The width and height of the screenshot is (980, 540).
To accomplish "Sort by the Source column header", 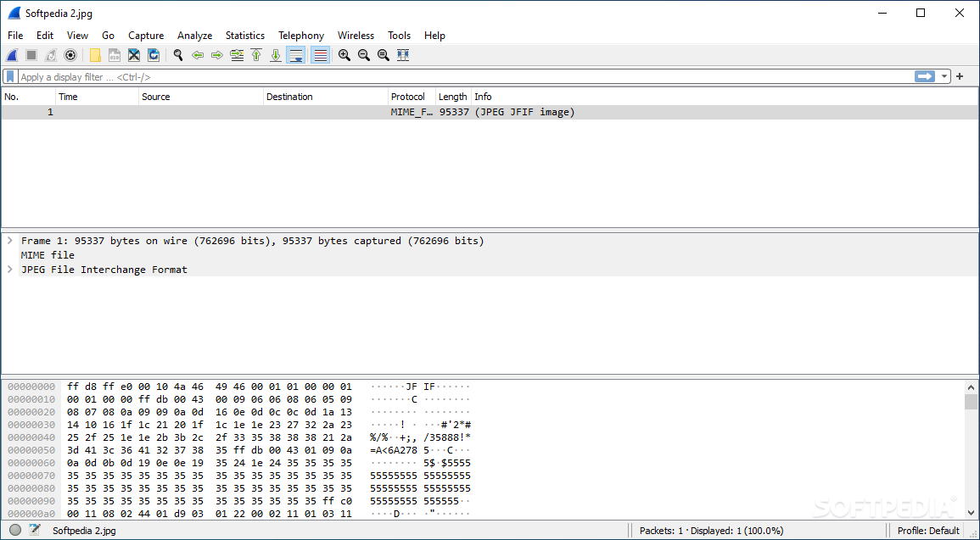I will (200, 97).
